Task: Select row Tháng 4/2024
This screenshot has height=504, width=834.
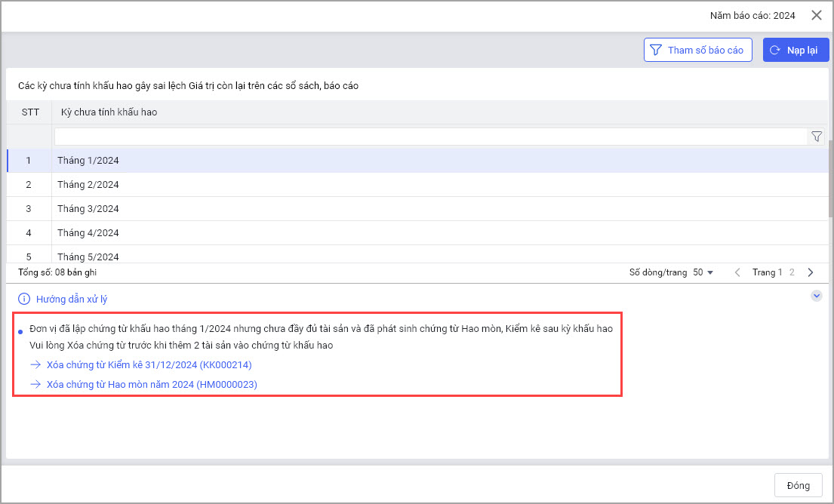Action: (x=88, y=233)
